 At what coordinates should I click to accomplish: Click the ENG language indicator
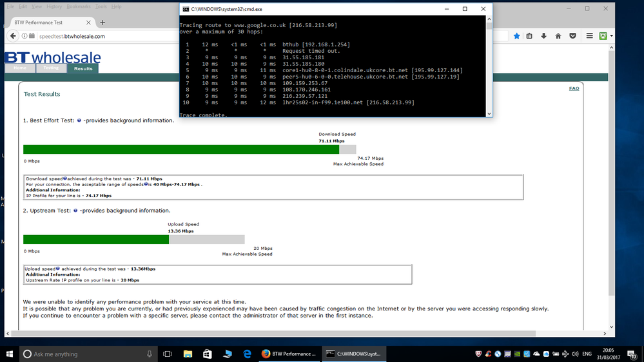click(587, 354)
